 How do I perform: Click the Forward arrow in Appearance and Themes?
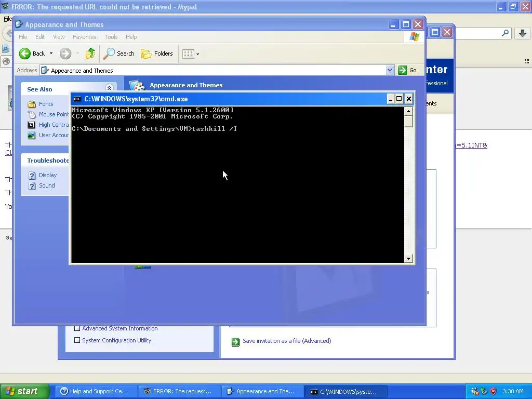(65, 54)
